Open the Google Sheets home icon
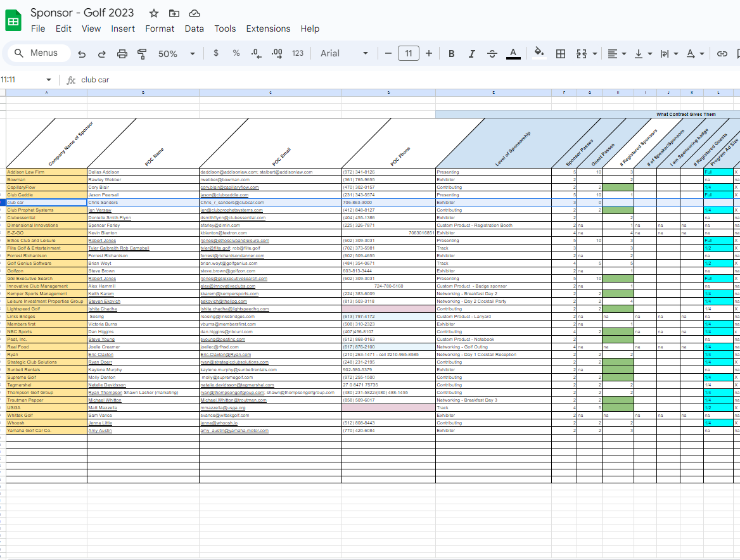 [x=13, y=21]
